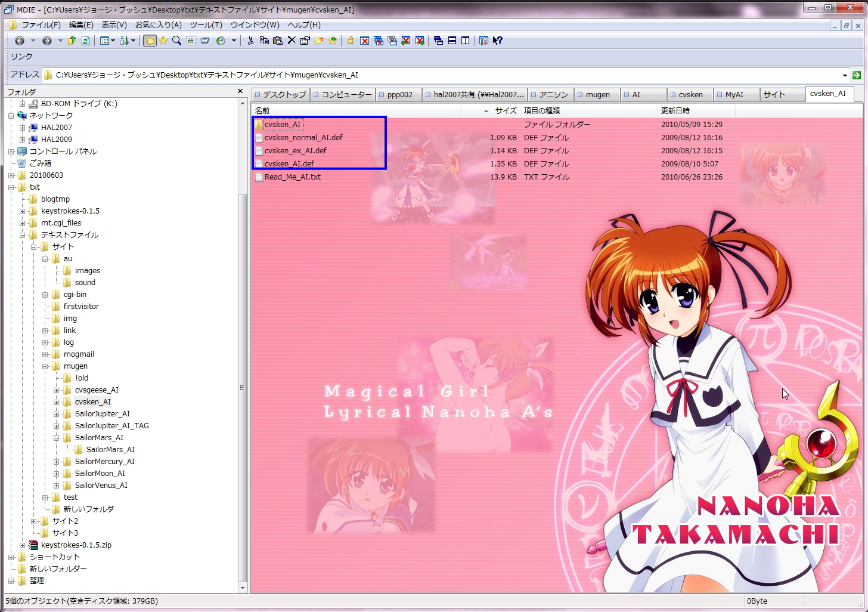
Task: Open the ツール(T) menu
Action: [x=206, y=25]
